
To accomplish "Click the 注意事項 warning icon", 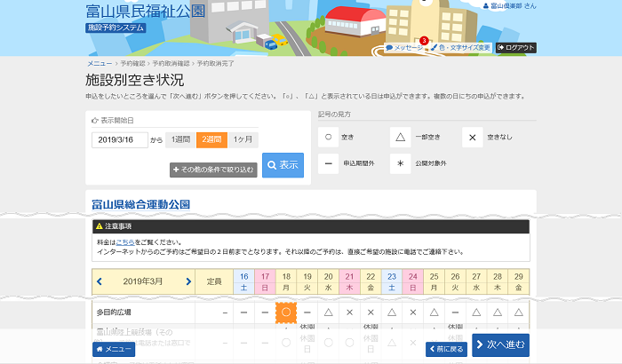I will click(100, 226).
